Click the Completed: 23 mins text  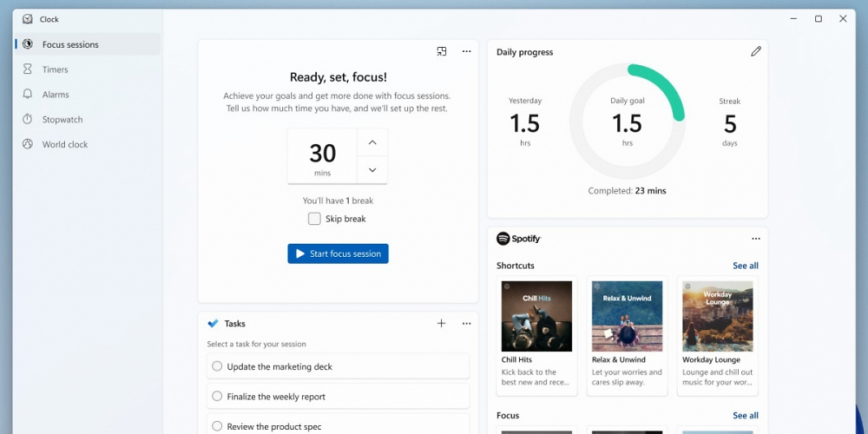click(628, 191)
